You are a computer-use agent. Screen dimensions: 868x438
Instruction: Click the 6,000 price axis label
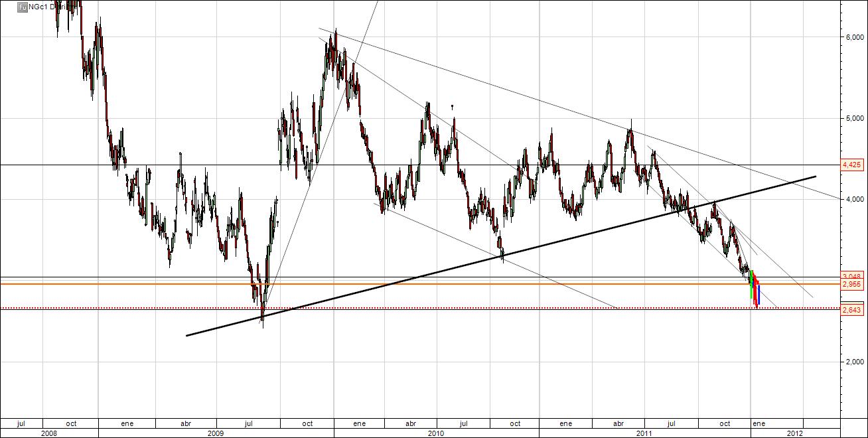pyautogui.click(x=854, y=37)
